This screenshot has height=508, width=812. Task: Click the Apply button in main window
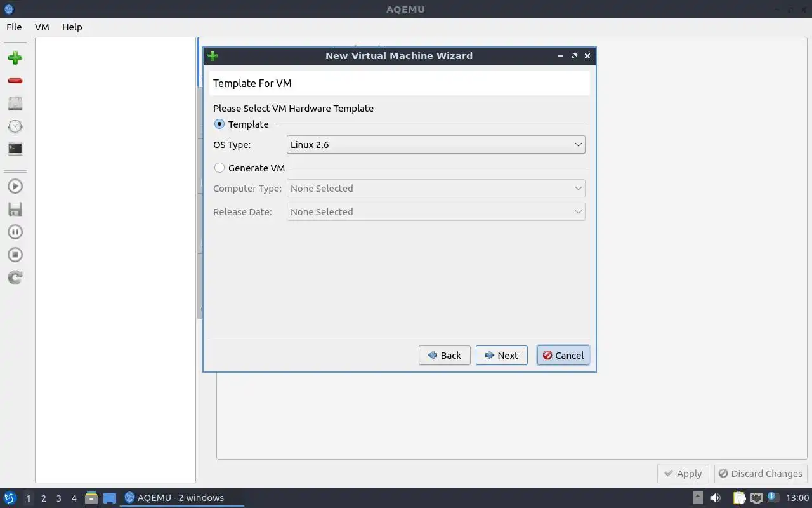point(683,474)
